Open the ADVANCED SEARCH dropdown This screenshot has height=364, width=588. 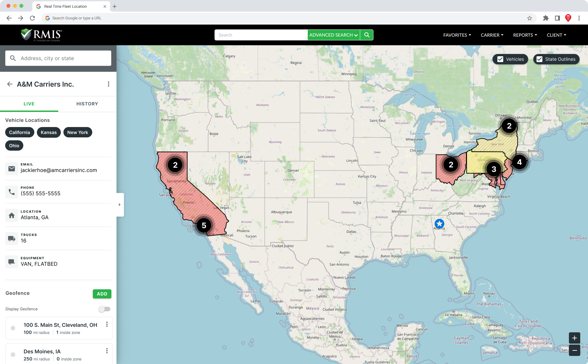(333, 35)
